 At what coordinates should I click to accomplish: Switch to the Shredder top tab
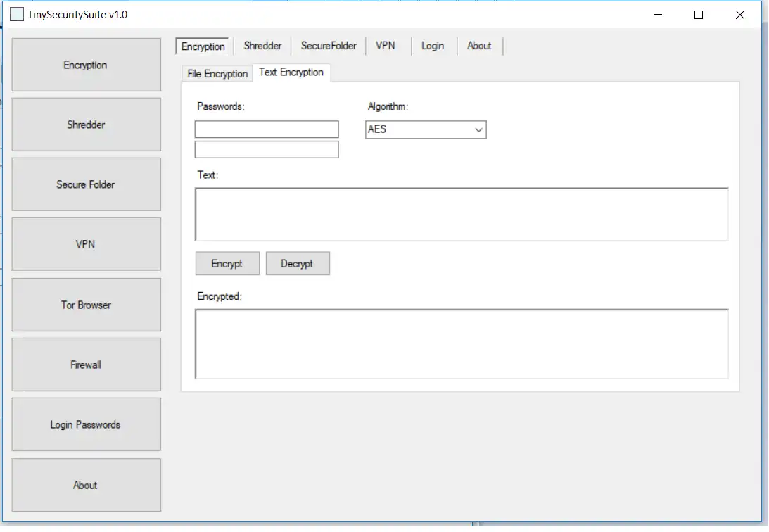262,46
